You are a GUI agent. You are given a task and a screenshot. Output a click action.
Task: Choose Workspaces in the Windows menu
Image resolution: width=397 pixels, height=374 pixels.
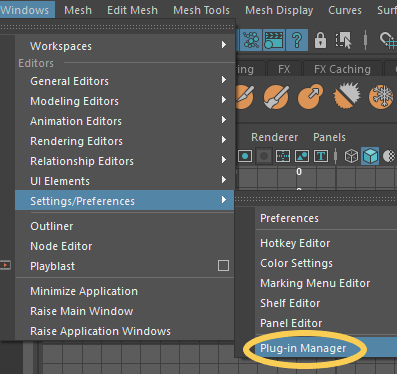(x=125, y=46)
